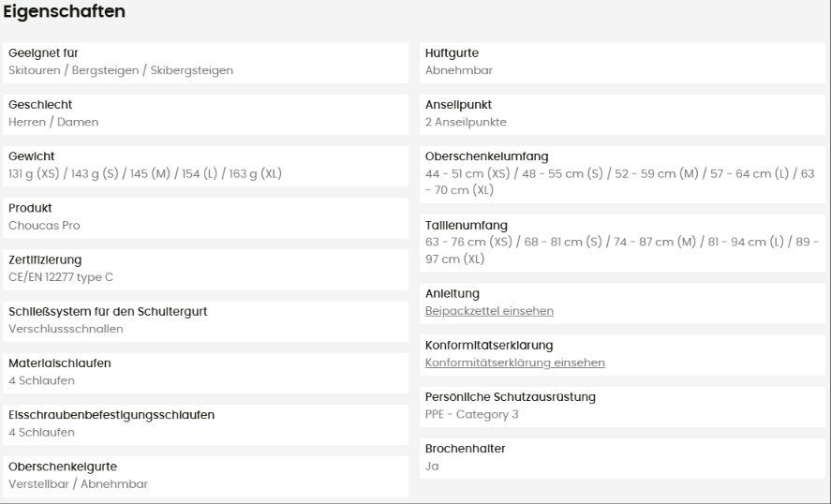Image resolution: width=831 pixels, height=504 pixels.
Task: Select the Gewicht property row
Action: click(x=205, y=166)
